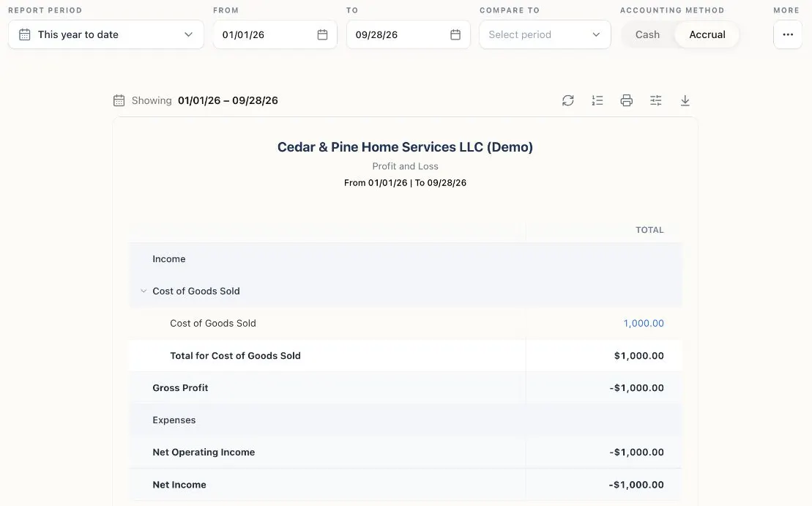Image resolution: width=812 pixels, height=506 pixels.
Task: Click the Total for Cost of Goods Sold $1,000.00 value
Action: click(639, 356)
